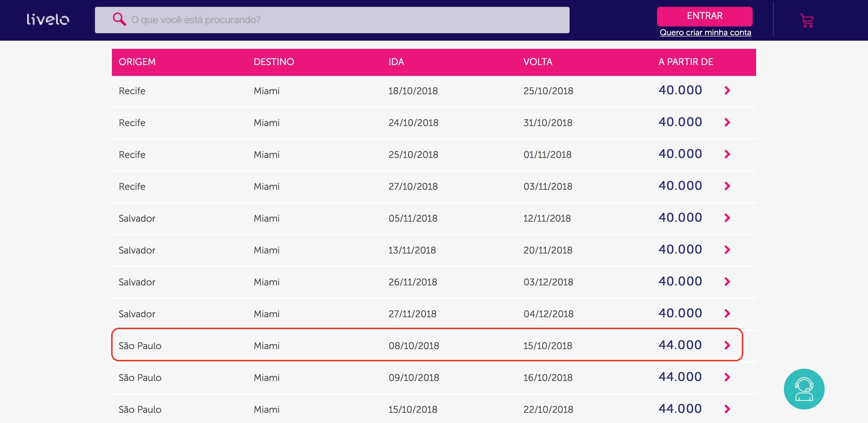868x423 pixels.
Task: Click the 'A PARTIR DE' column header
Action: (x=686, y=62)
